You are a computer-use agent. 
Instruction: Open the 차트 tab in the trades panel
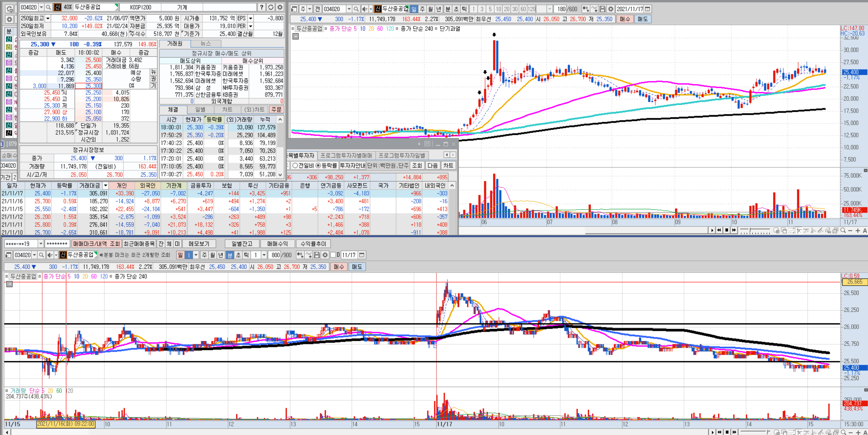(227, 110)
